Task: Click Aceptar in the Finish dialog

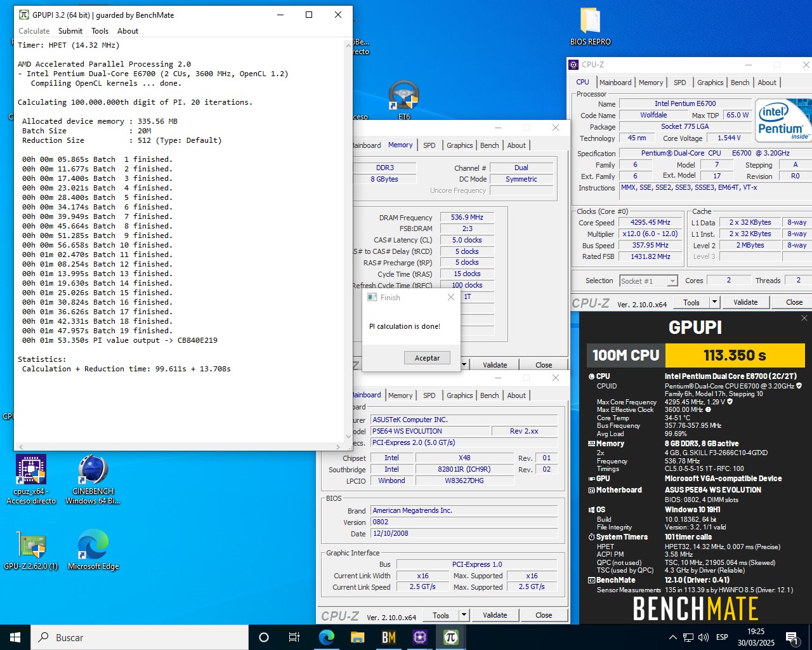Action: tap(427, 358)
